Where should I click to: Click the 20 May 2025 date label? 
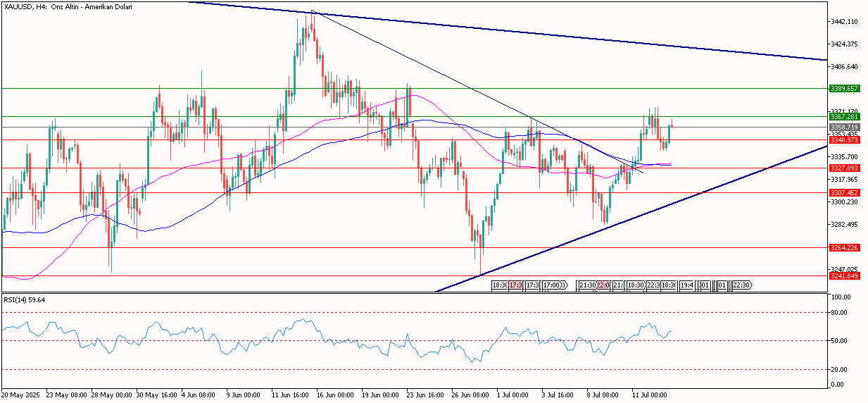pyautogui.click(x=20, y=395)
